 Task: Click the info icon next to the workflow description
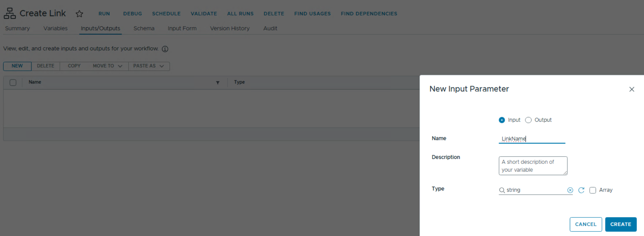(x=165, y=49)
